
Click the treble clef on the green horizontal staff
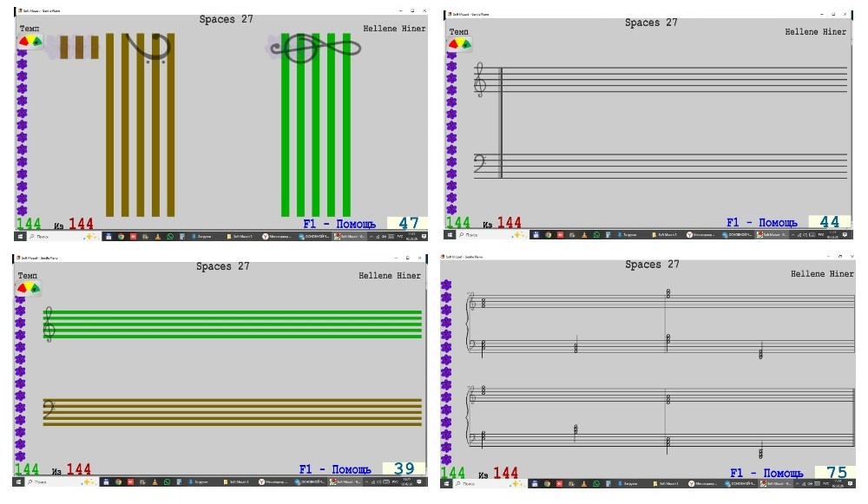point(50,324)
